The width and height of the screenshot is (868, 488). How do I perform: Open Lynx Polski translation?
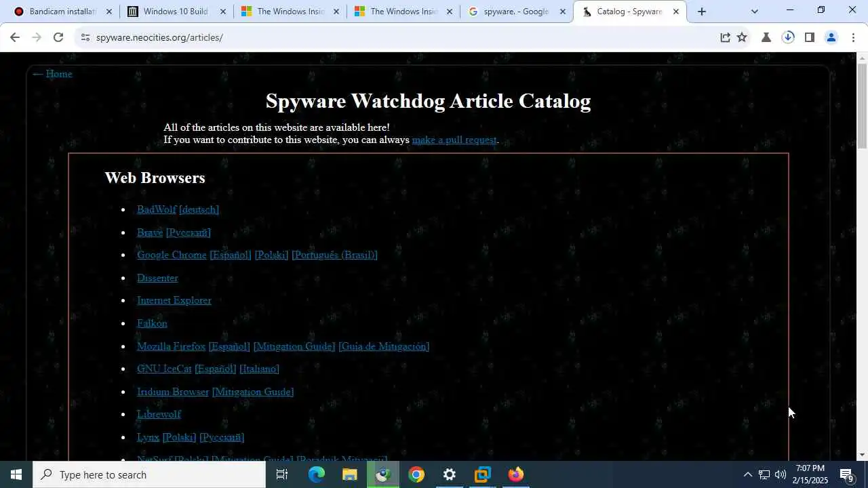[x=179, y=437]
